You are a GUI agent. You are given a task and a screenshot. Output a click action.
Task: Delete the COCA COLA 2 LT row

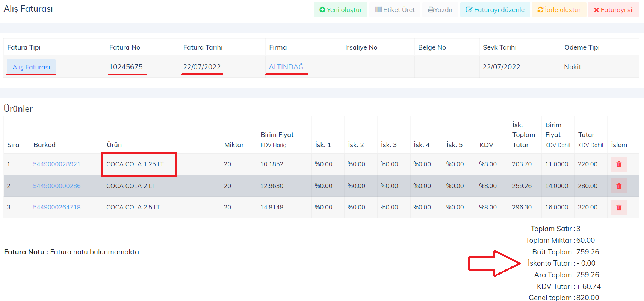click(619, 186)
